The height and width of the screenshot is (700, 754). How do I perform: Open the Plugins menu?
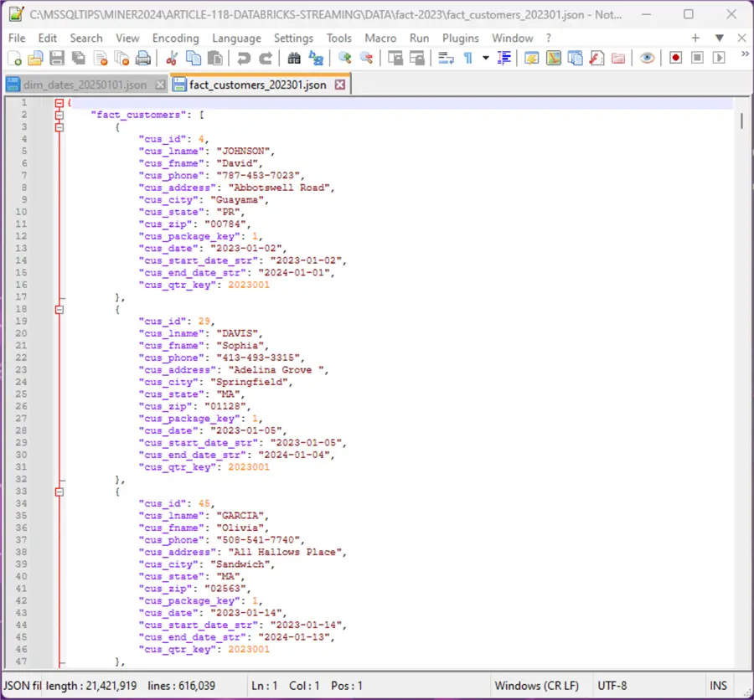(x=461, y=38)
